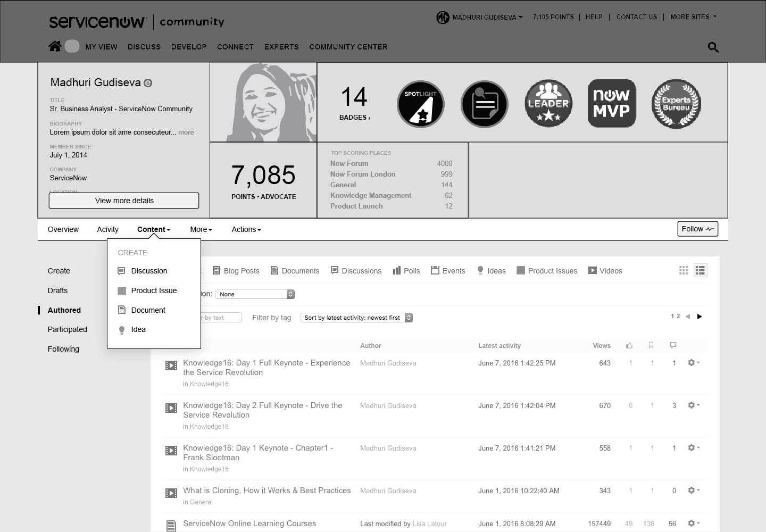Click the employee badge icon next to the profile name
Screen dimensions: 766x532
click(x=148, y=83)
